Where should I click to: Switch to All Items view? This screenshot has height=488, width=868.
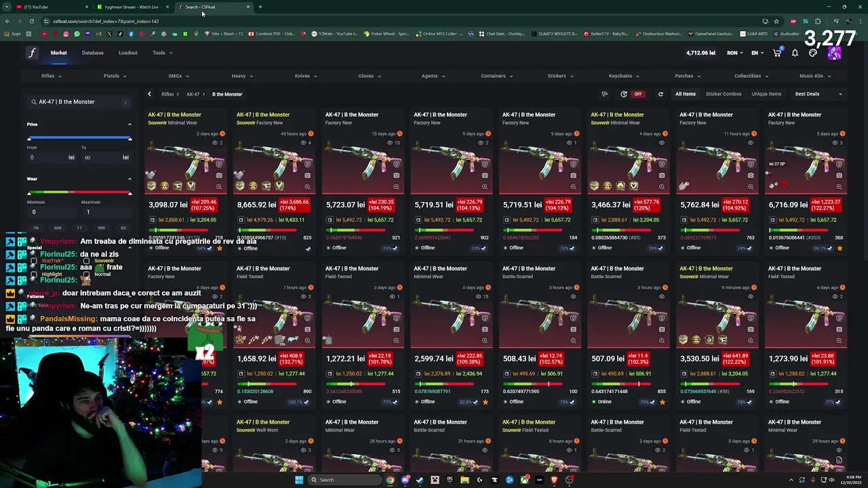[685, 94]
